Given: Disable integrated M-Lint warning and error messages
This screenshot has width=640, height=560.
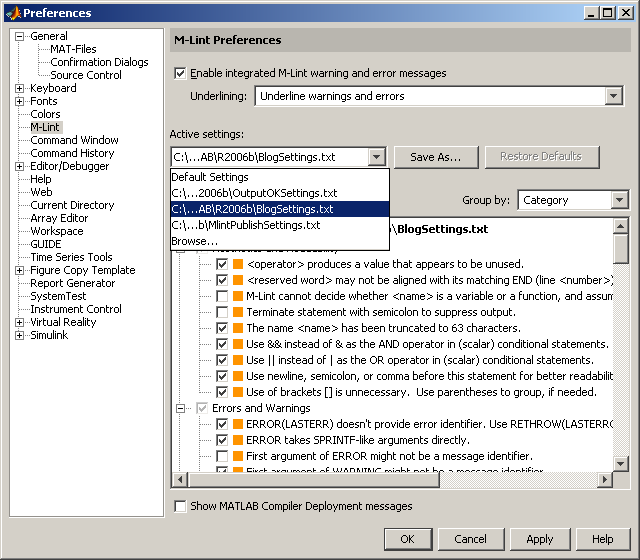Looking at the screenshot, I should [180, 73].
